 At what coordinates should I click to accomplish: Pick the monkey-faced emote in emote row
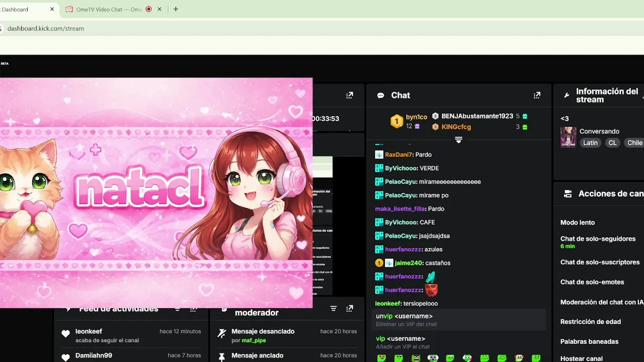(x=519, y=358)
